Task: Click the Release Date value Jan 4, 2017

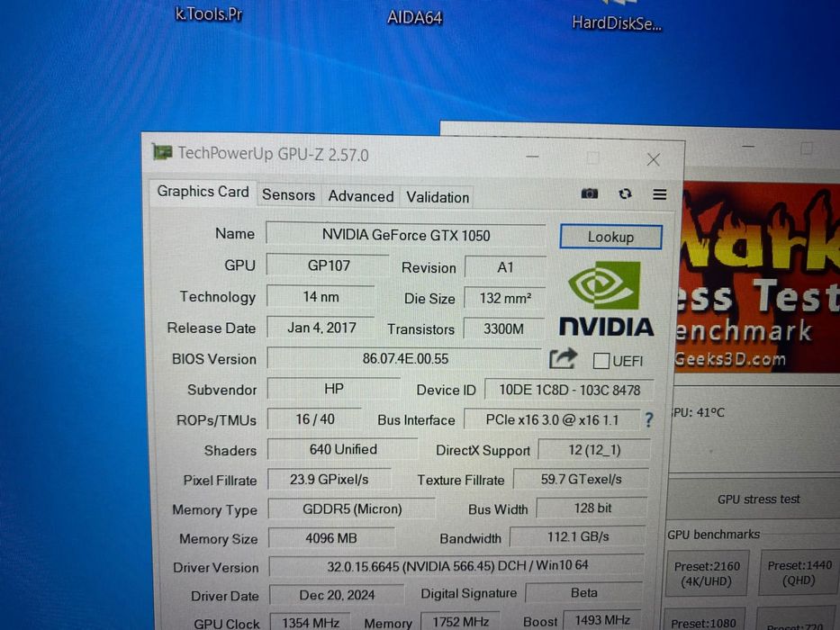Action: click(321, 328)
